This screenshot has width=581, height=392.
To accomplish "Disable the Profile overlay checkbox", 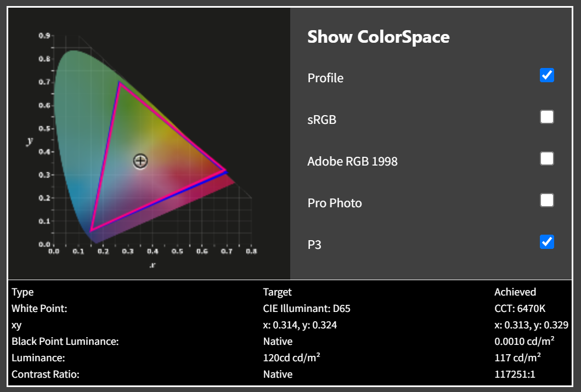I will coord(546,76).
